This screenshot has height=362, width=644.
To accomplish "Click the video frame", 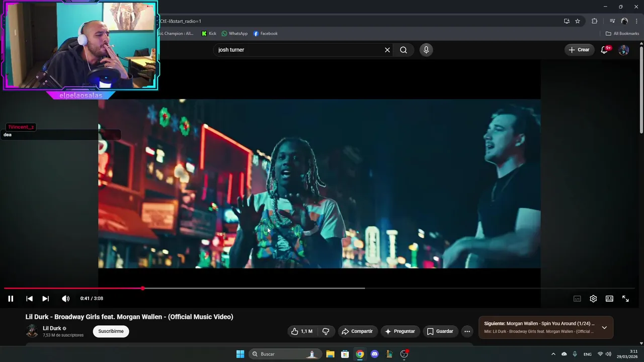I will point(319,184).
